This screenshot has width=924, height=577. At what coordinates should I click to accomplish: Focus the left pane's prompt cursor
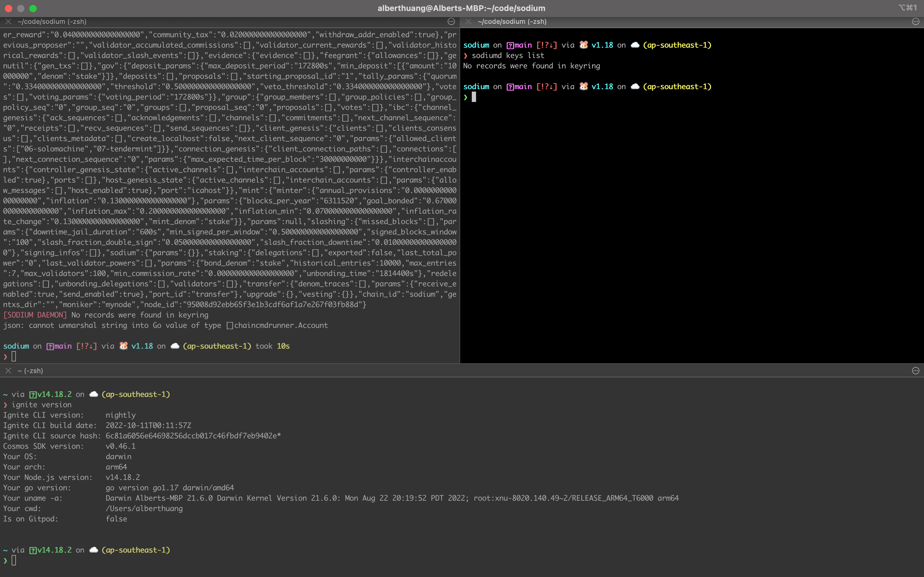coord(14,357)
